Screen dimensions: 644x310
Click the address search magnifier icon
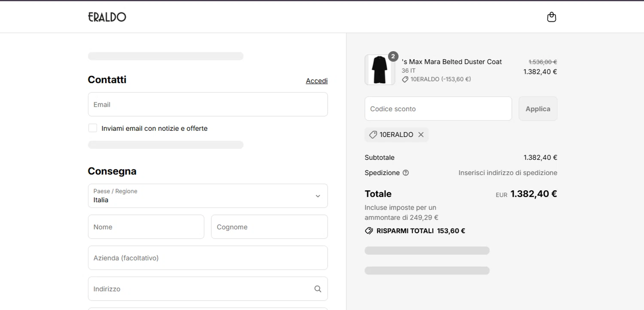(318, 289)
